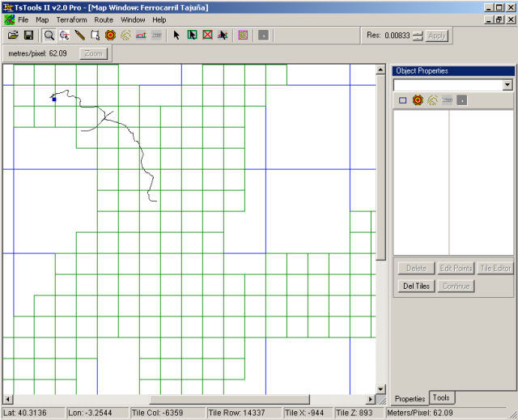Select the pencil draw tool
The height and width of the screenshot is (420, 518).
coord(80,36)
